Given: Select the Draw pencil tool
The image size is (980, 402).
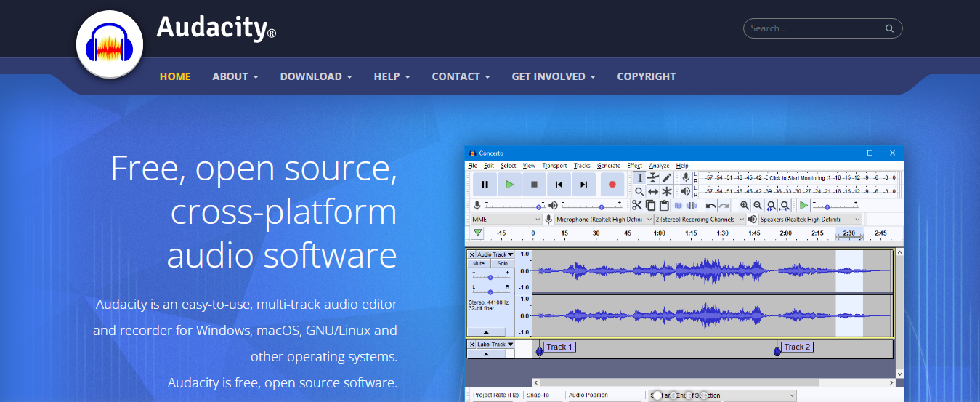Looking at the screenshot, I should pos(667,177).
